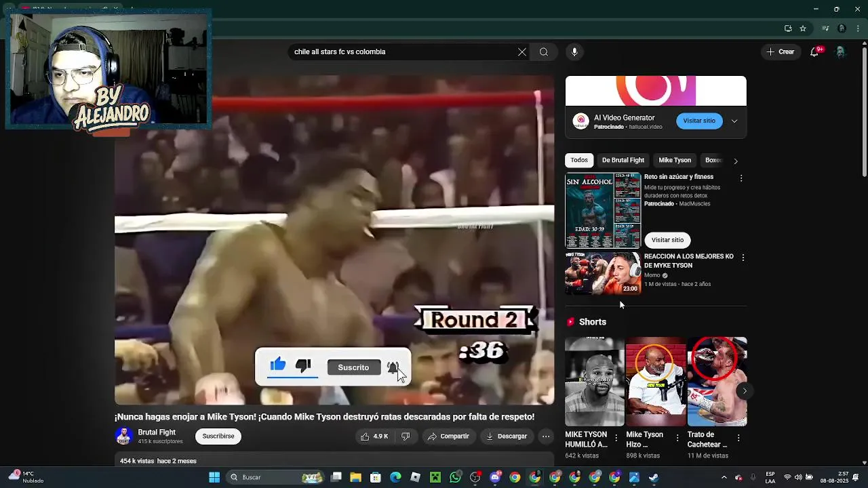This screenshot has height=488, width=868.
Task: Open the Brutal Fight channel name link
Action: pos(157,432)
